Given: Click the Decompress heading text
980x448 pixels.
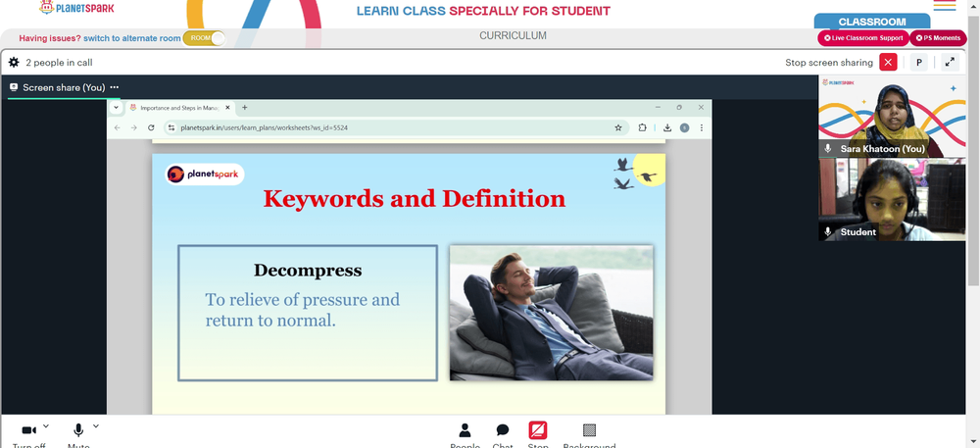Looking at the screenshot, I should click(308, 271).
